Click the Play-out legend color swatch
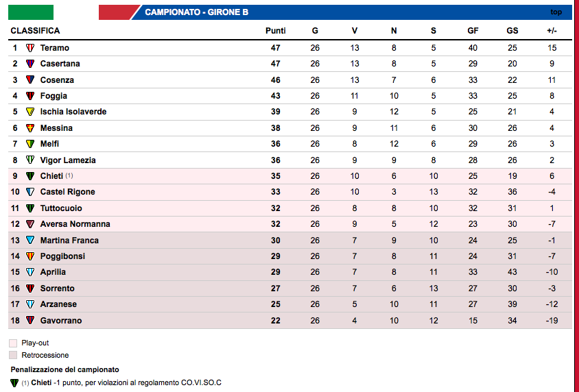Viewport: 579px width, 392px height. (x=14, y=343)
